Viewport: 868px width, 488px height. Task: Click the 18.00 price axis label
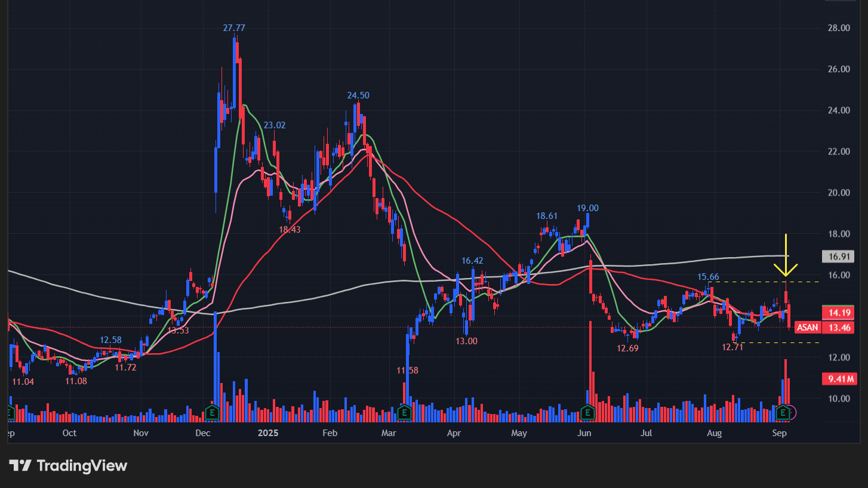click(x=839, y=234)
